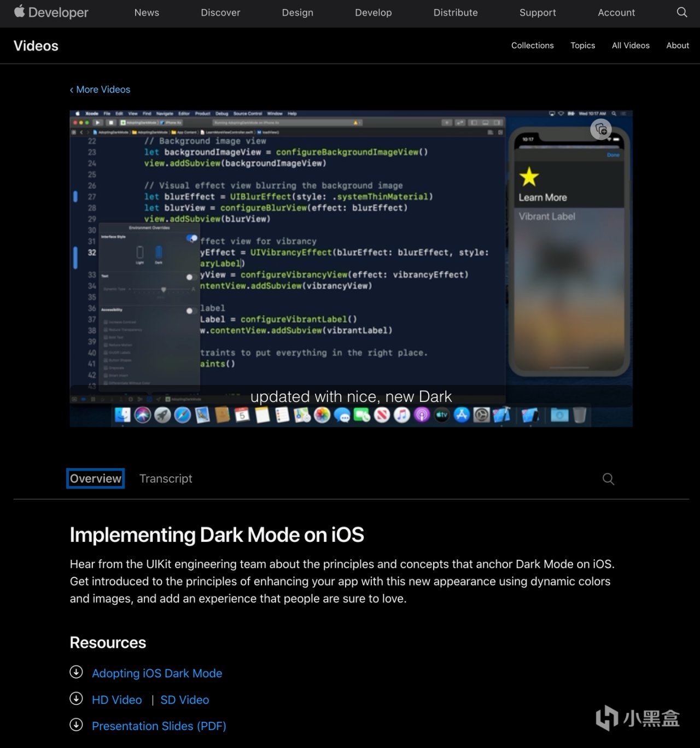Click the Podcasts icon in the Dock

pyautogui.click(x=422, y=415)
